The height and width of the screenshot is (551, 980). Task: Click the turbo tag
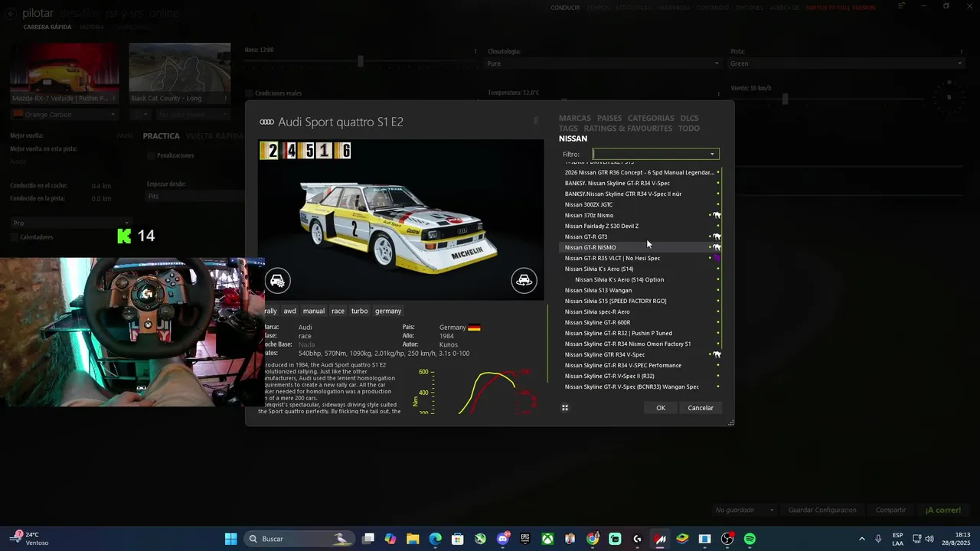[x=360, y=311]
